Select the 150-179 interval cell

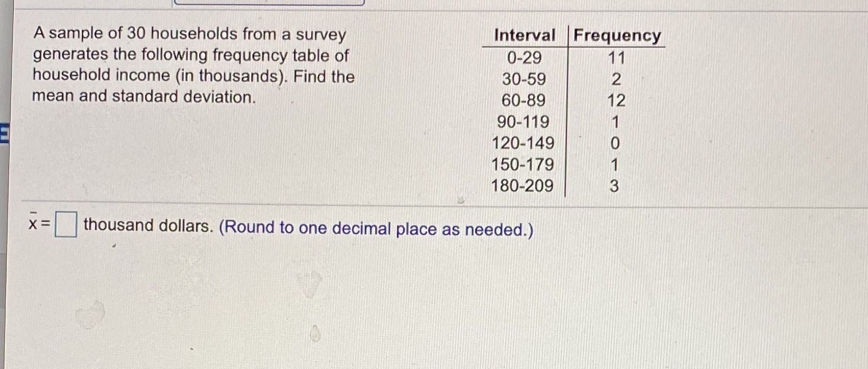522,164
